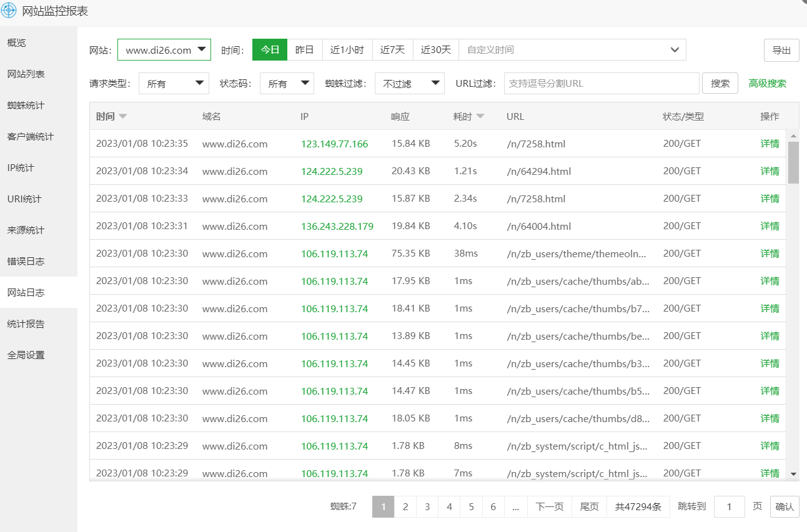Expand the 蜘蛛过滤 dropdown
Viewport: 807px width, 532px height.
click(409, 84)
